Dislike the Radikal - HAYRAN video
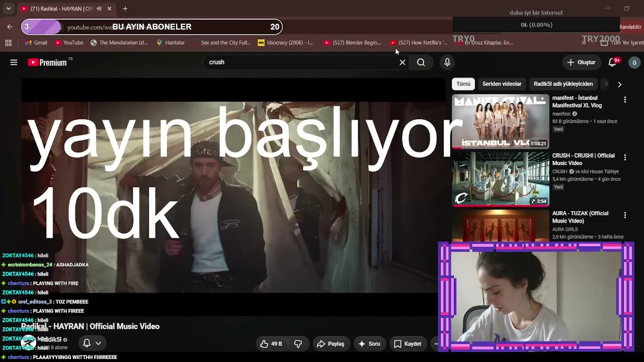The width and height of the screenshot is (644, 362). point(298,344)
